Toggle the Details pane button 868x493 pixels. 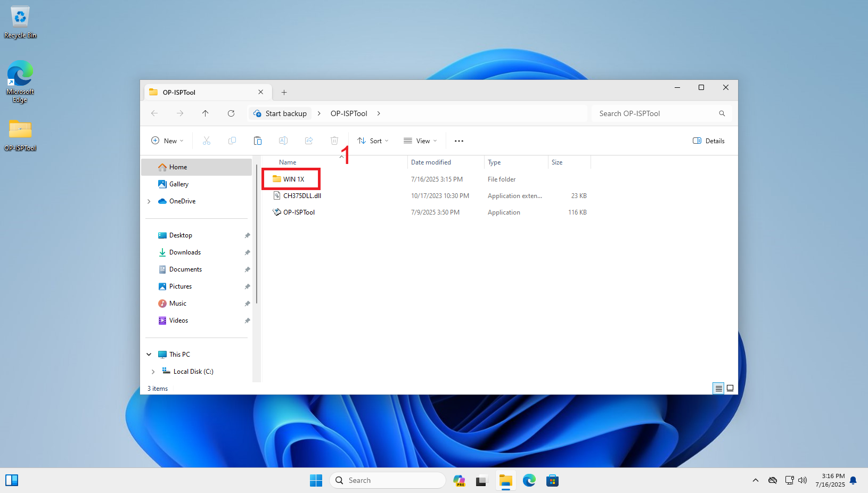pyautogui.click(x=709, y=141)
